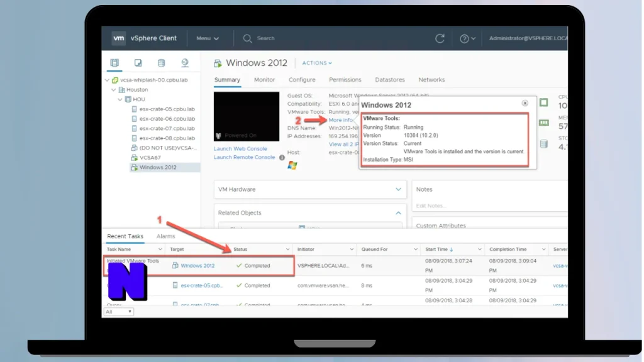
Task: Open the Hosts and Clusters inventory view
Action: pyautogui.click(x=114, y=63)
